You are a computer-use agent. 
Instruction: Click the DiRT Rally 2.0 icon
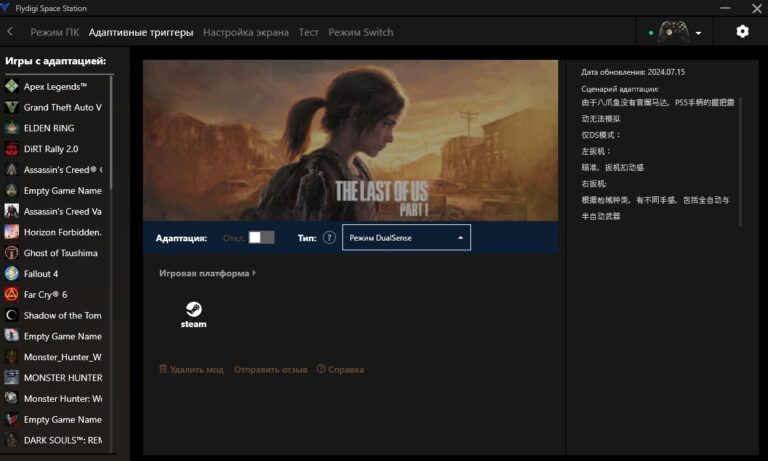12,149
